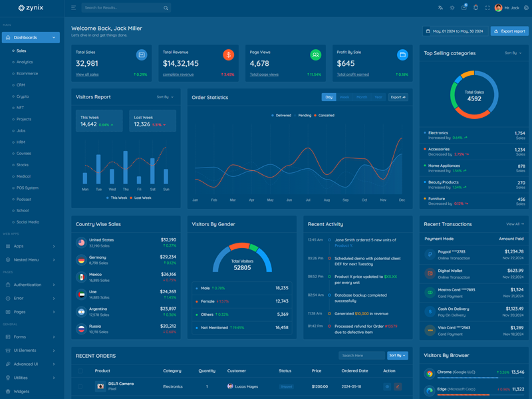Enter fullscreen mode via header icon

[487, 8]
